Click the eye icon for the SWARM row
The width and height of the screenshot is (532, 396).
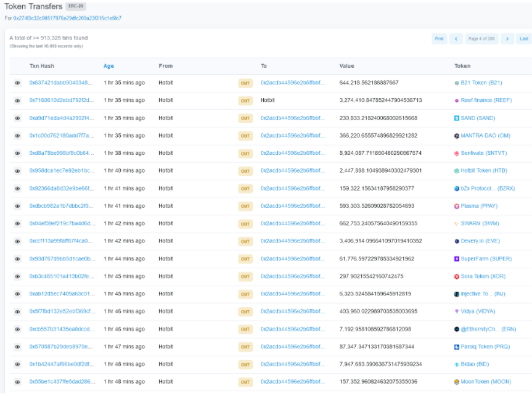tap(17, 223)
